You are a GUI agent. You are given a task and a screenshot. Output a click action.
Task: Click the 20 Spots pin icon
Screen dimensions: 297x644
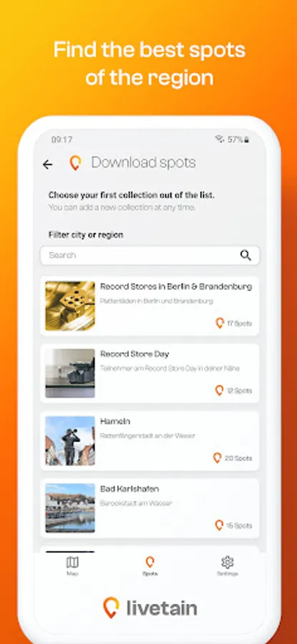(218, 458)
